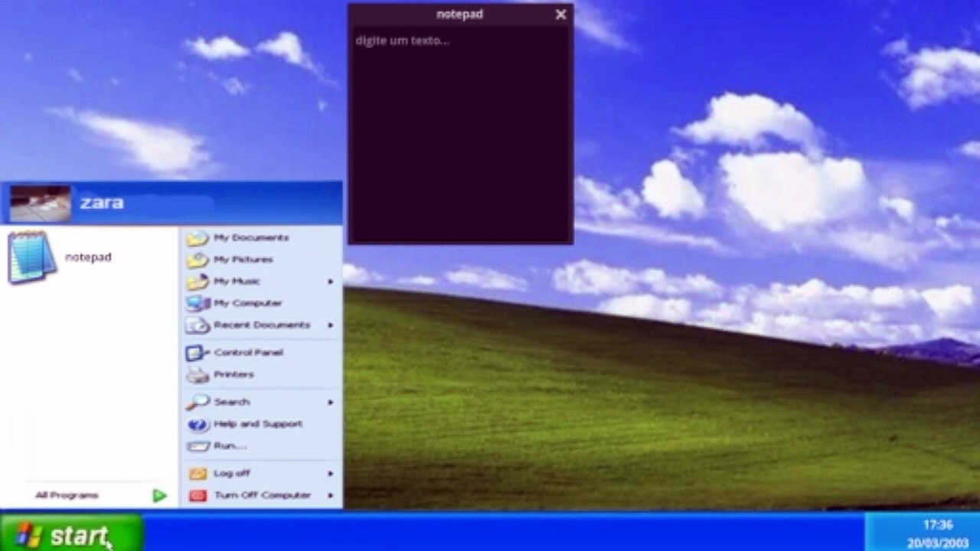Click the start button label
The image size is (980, 551).
coord(79,536)
